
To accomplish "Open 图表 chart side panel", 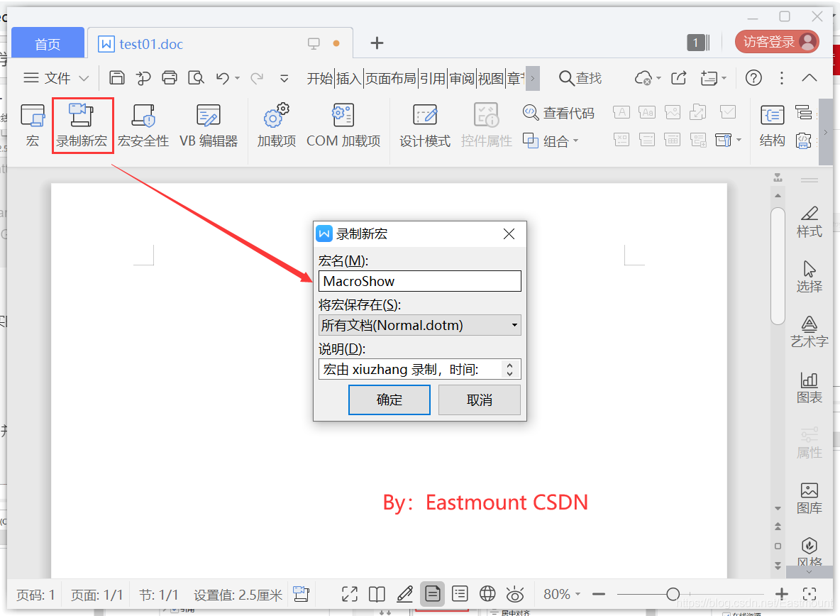I will pos(809,387).
